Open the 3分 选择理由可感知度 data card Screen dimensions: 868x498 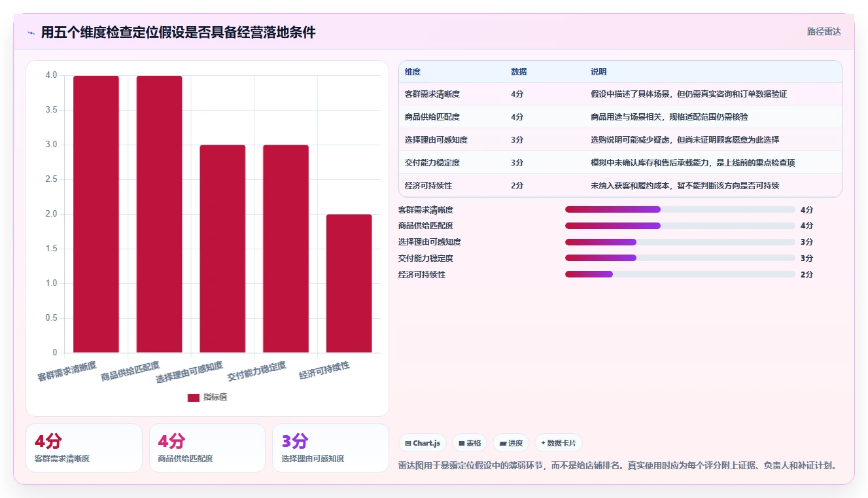coord(331,448)
